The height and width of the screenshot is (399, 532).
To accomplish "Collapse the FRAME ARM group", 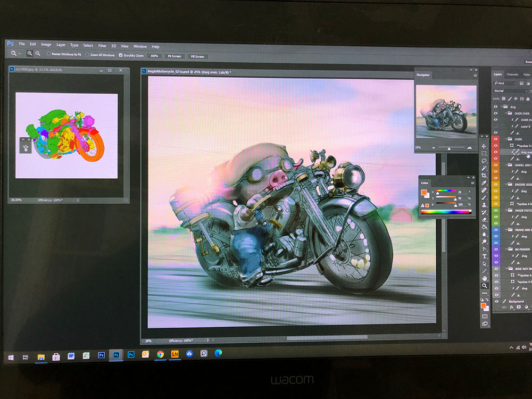I will pos(506,230).
